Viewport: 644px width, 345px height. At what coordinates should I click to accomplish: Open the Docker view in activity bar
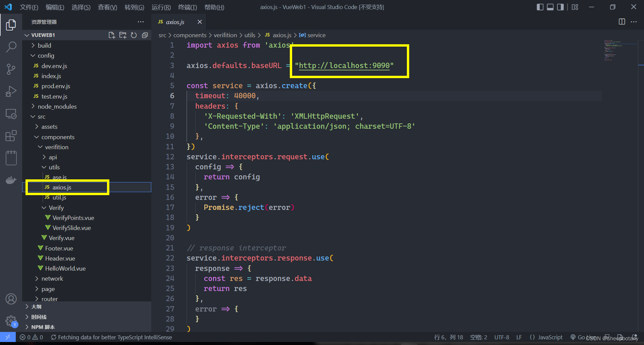point(11,180)
